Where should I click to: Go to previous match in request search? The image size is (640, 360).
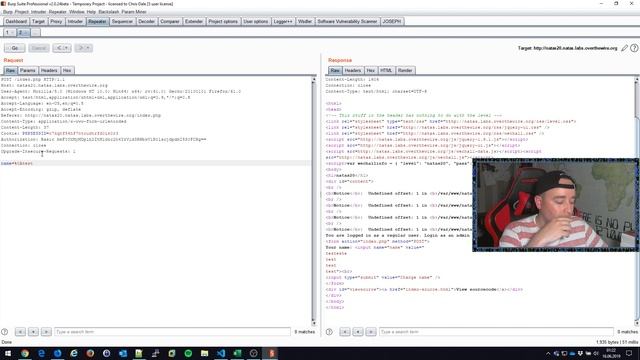pos(20,332)
